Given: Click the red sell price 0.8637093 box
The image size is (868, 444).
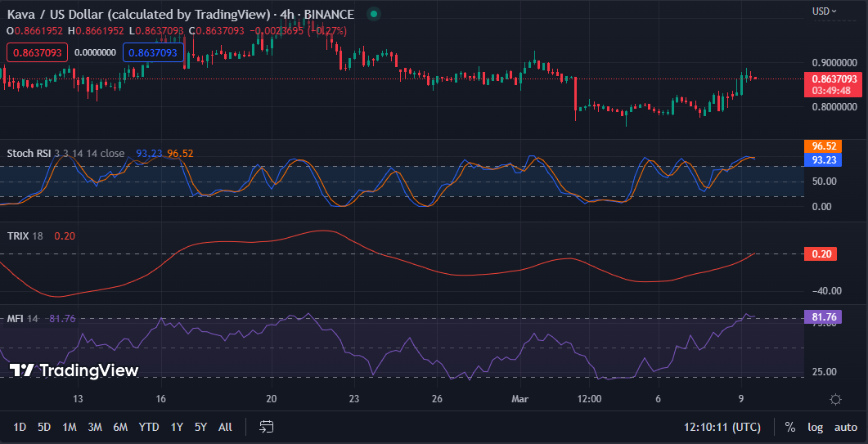Looking at the screenshot, I should (x=37, y=52).
